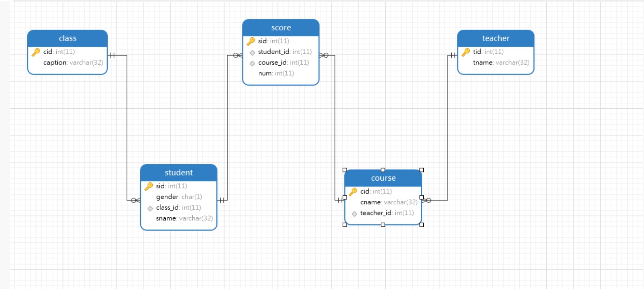Click top-right resize handle of course table
Viewport: 644px width, 289px height.
422,170
